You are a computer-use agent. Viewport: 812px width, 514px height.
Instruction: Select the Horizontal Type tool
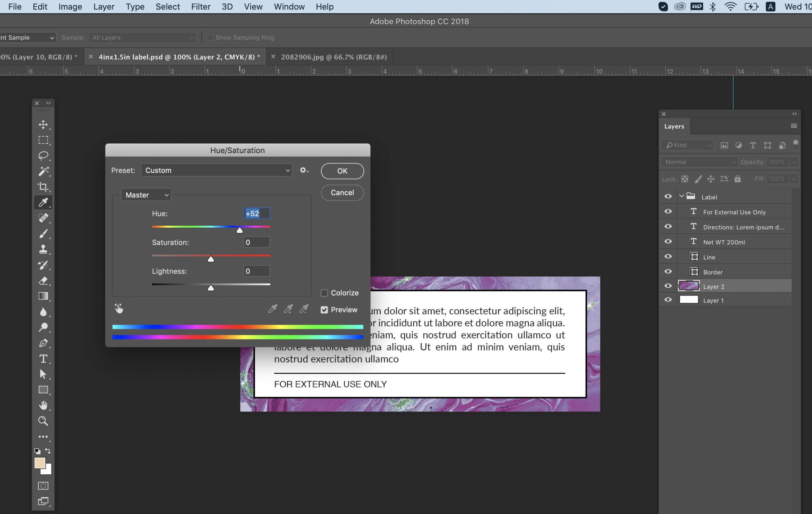tap(43, 358)
